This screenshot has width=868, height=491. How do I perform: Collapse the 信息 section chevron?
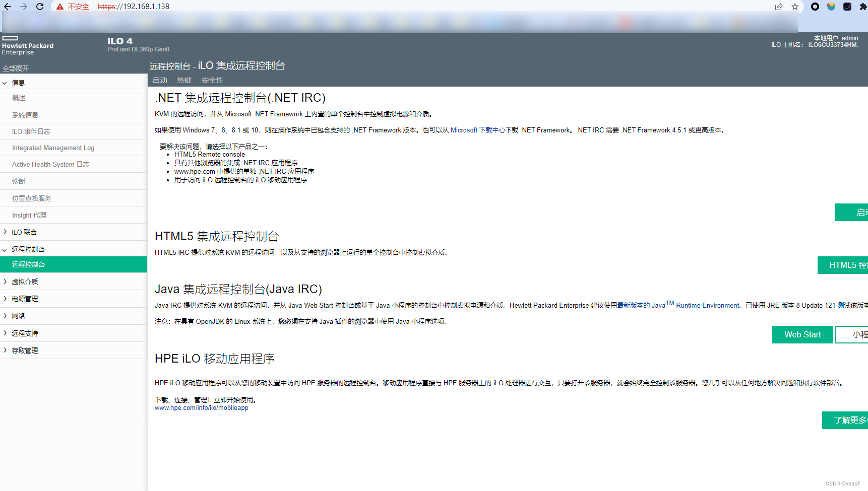tap(5, 83)
